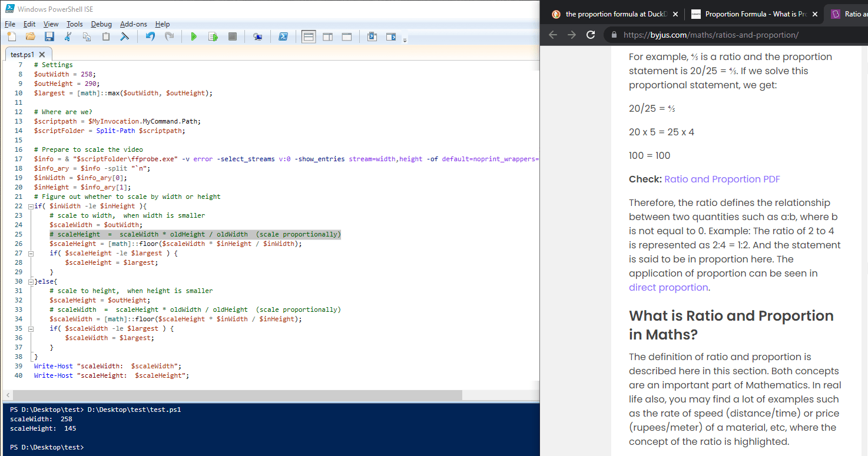Toggle Show Script Pane Right layout
Viewport: 868px width, 456px height.
[x=327, y=36]
